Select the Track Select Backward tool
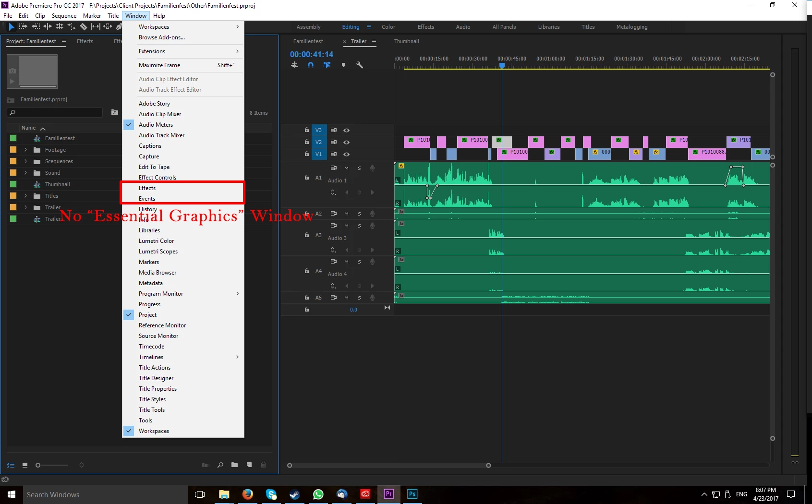The image size is (812, 504). coord(36,27)
